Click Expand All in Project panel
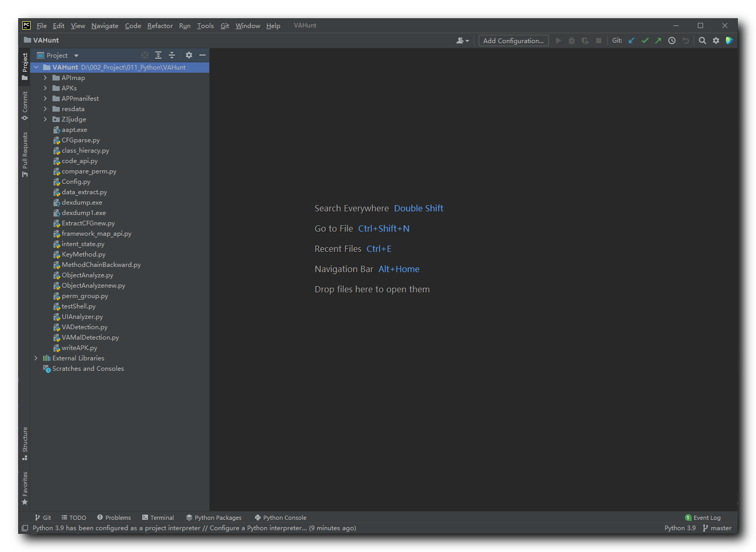The image size is (756, 552). (x=158, y=55)
